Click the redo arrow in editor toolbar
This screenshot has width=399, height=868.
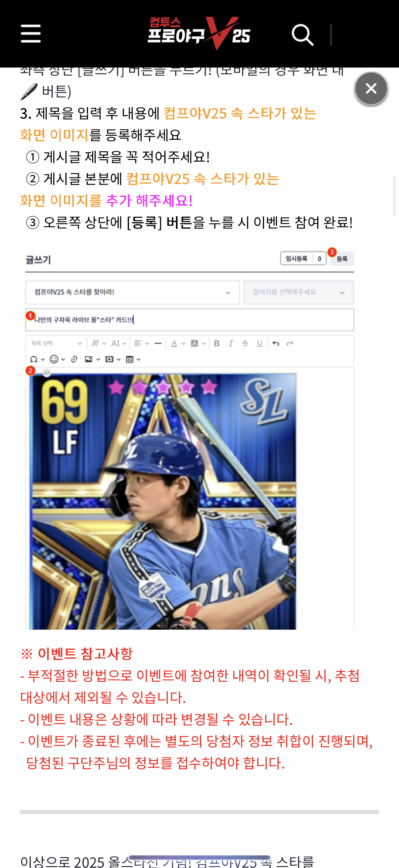click(x=289, y=343)
